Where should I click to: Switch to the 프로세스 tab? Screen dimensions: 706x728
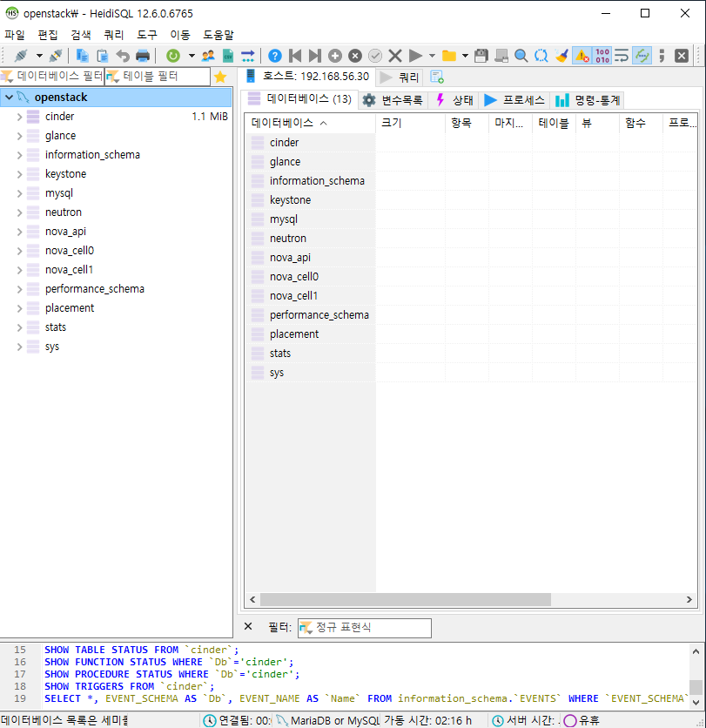pos(514,100)
